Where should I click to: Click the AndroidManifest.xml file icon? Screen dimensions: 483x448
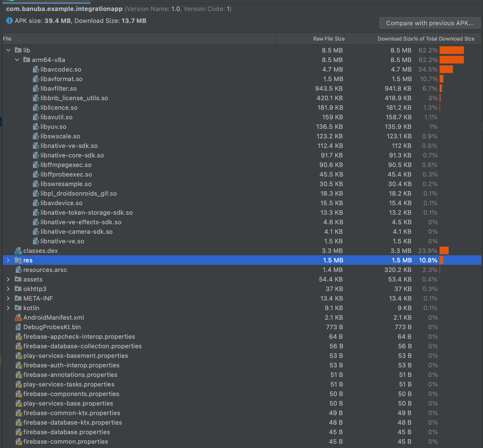(18, 318)
